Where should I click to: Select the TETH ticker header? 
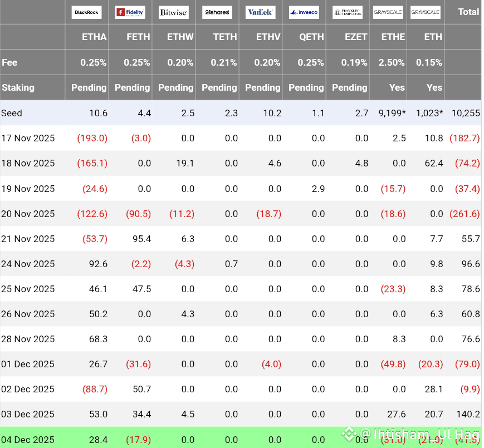[x=225, y=37]
